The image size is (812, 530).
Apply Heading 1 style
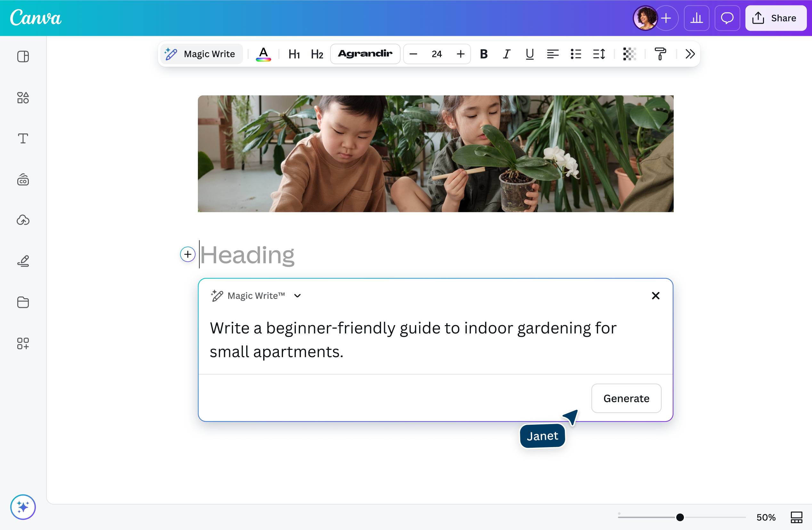[x=294, y=54]
